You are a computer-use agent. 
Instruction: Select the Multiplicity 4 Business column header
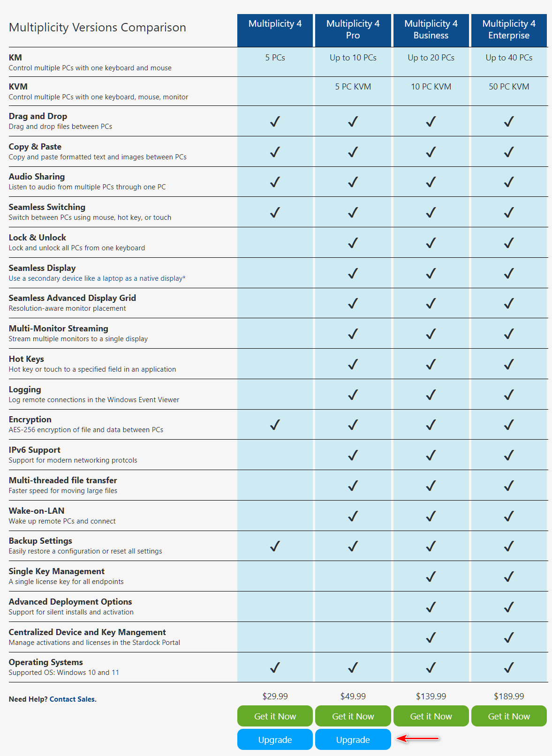pyautogui.click(x=431, y=30)
